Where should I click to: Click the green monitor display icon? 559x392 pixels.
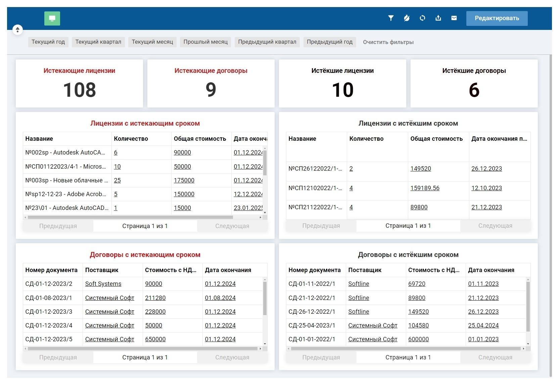[x=52, y=18]
